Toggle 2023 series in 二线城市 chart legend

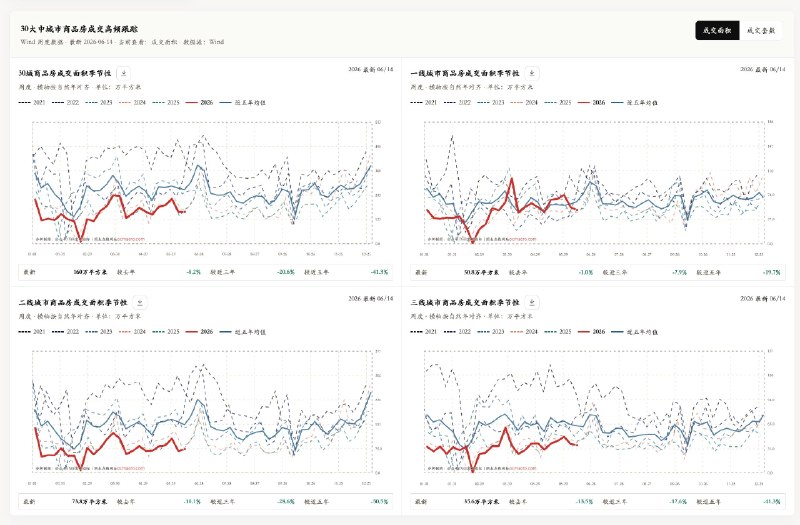99,332
